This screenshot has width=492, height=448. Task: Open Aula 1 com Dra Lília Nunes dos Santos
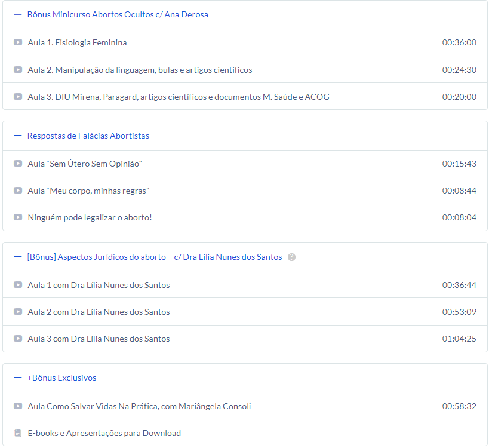click(99, 285)
